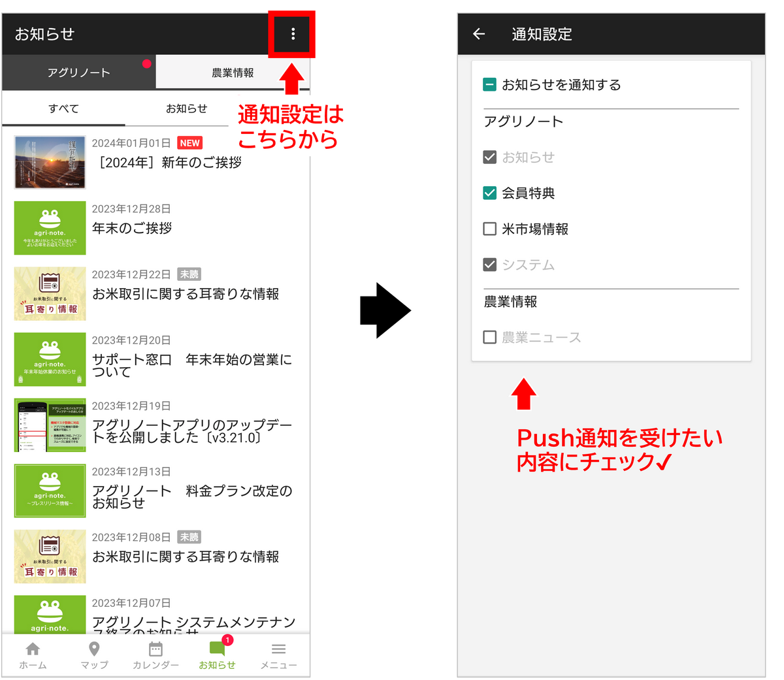Open the プレスリリース情報 frog thumbnail
This screenshot has width=784, height=680.
click(x=50, y=491)
